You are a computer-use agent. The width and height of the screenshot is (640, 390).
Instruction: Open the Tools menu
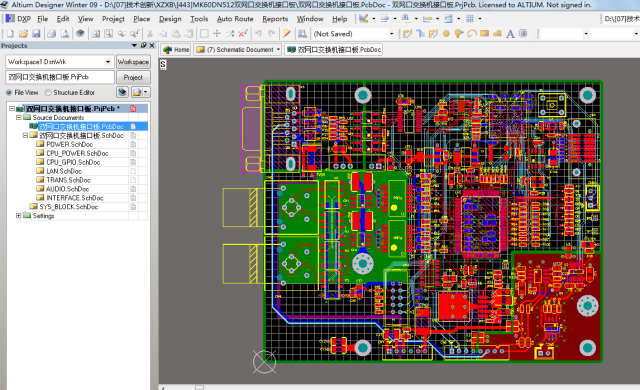point(199,19)
